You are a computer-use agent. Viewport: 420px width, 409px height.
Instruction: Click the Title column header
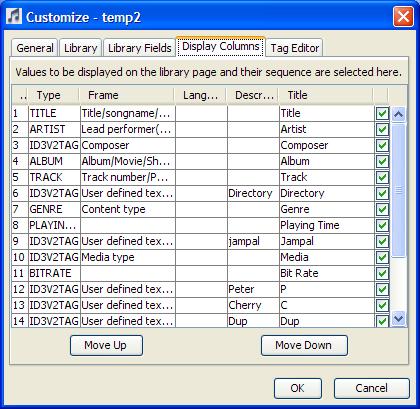tap(326, 95)
